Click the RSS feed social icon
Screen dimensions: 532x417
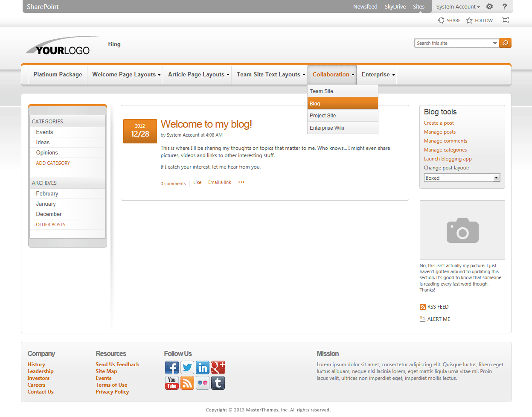click(x=187, y=383)
